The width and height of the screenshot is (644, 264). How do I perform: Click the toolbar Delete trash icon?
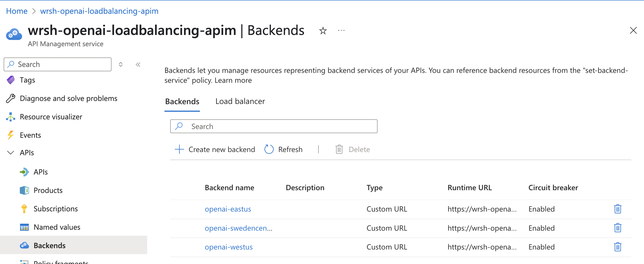tap(339, 149)
